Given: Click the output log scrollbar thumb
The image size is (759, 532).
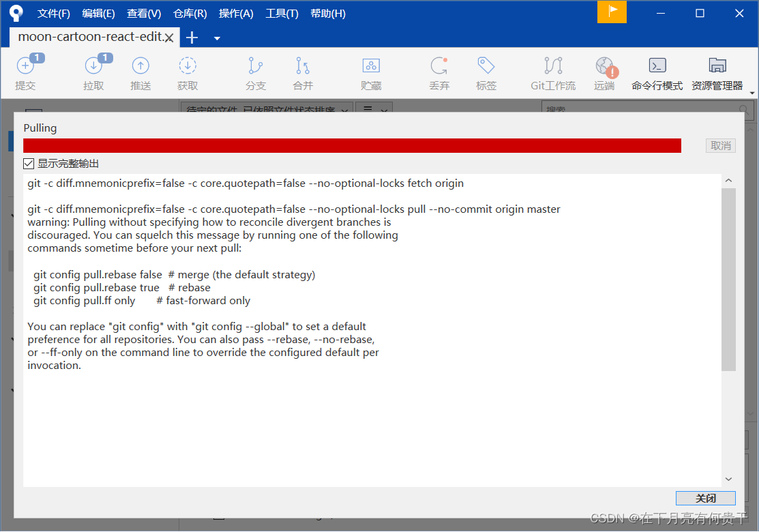Looking at the screenshot, I should tap(728, 280).
